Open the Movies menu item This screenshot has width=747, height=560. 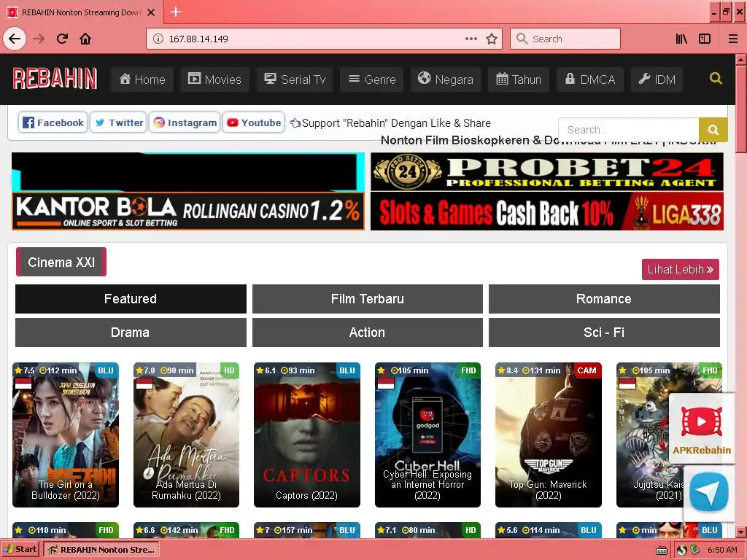(214, 79)
